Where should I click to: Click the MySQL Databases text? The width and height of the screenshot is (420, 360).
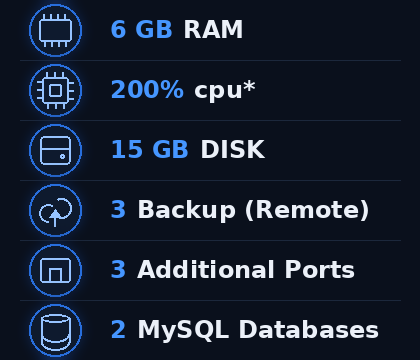[x=258, y=330]
